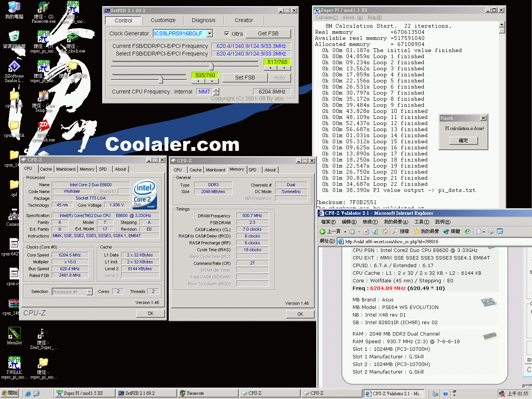
Task: Click OK in the CPU-Z Memory window
Action: coord(300,314)
